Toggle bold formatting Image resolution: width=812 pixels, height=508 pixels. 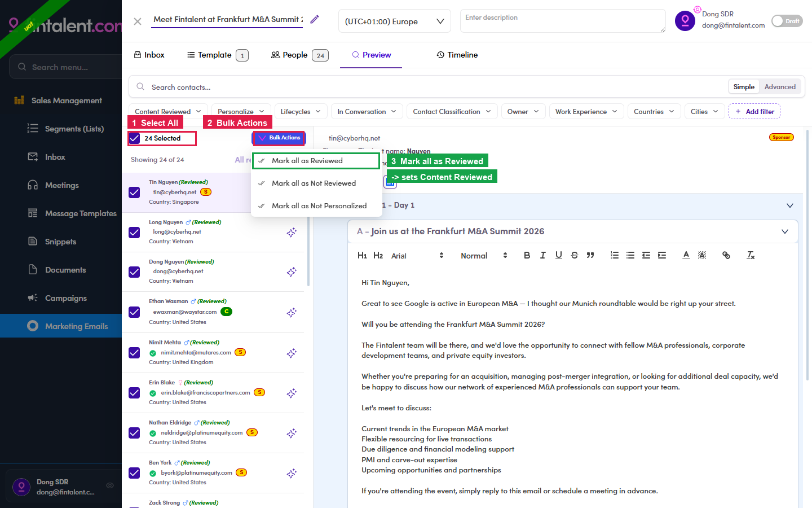tap(527, 255)
